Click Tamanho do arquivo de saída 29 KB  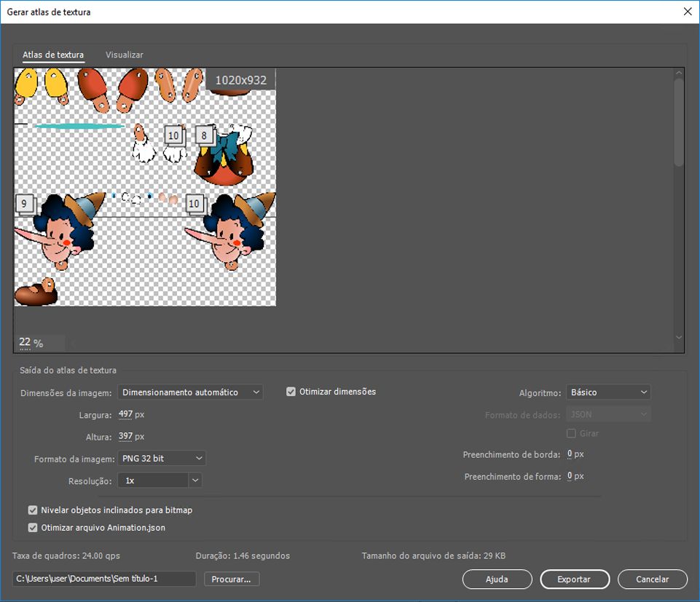pyautogui.click(x=433, y=556)
